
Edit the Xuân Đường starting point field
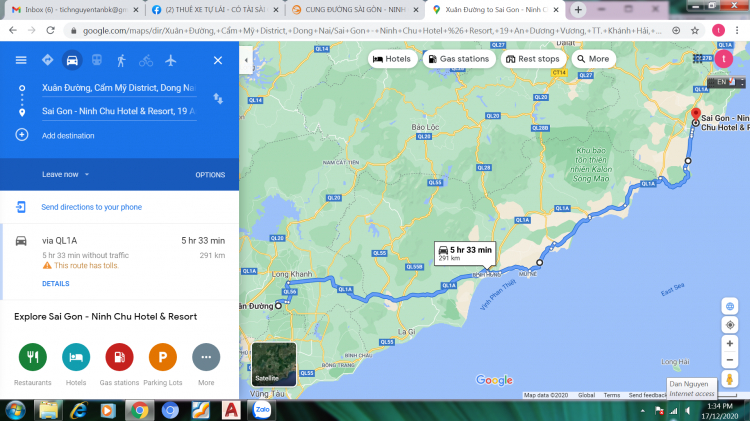click(119, 88)
